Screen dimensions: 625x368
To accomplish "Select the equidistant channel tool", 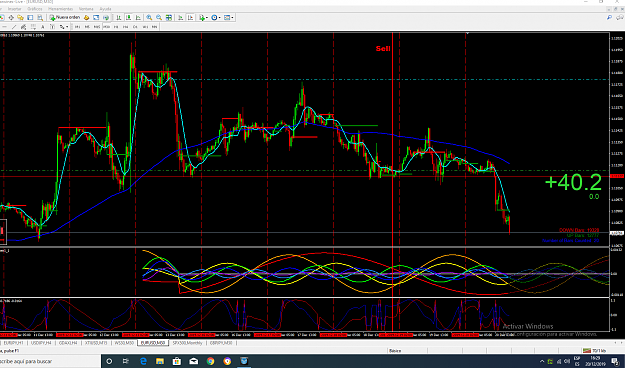I will (x=24, y=27).
